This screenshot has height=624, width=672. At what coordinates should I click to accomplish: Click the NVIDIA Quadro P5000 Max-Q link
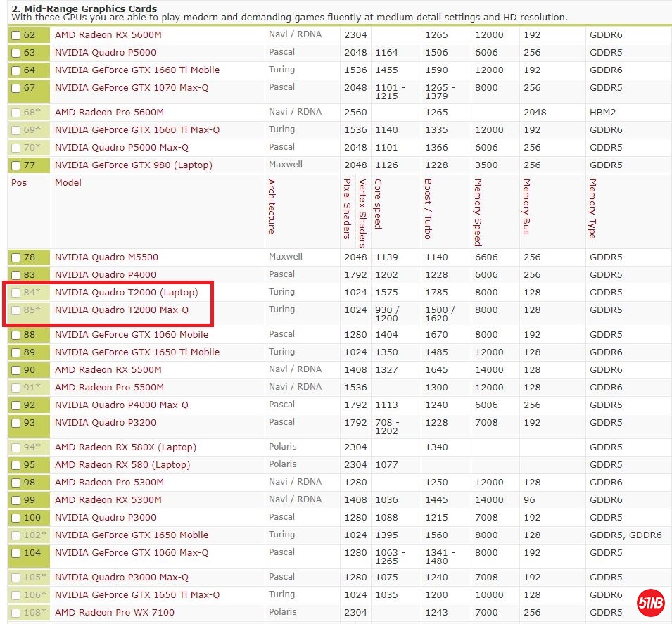[x=122, y=148]
